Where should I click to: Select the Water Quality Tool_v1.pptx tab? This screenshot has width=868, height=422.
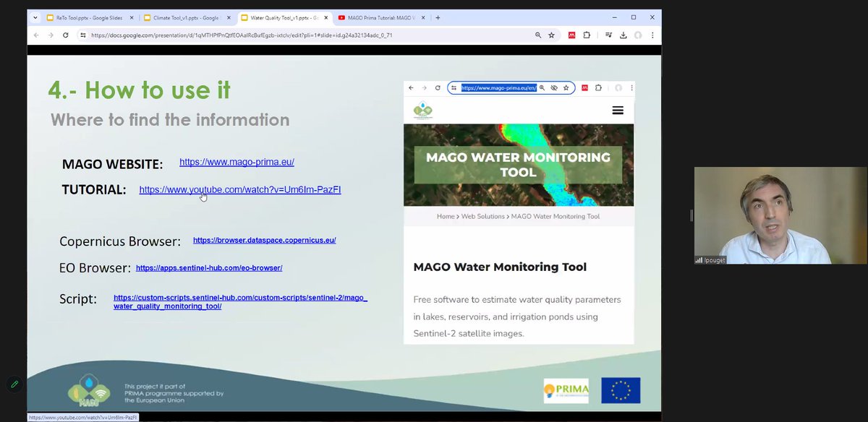click(x=284, y=17)
